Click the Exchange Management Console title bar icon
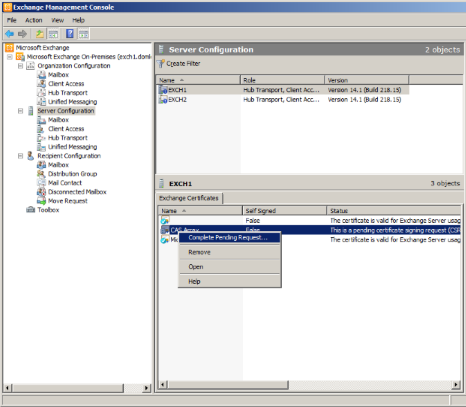Viewport: 466px width, 407px height. (7, 7)
